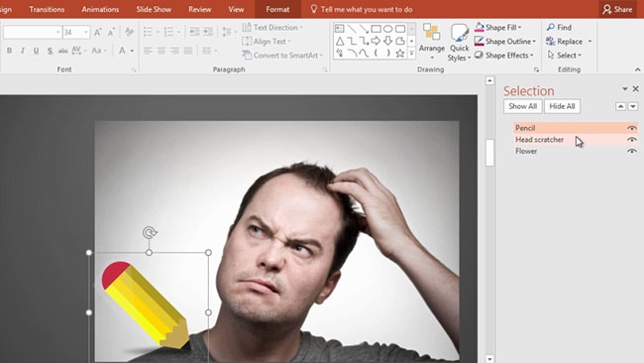
Task: Open the Select dropdown in Editing
Action: [565, 56]
